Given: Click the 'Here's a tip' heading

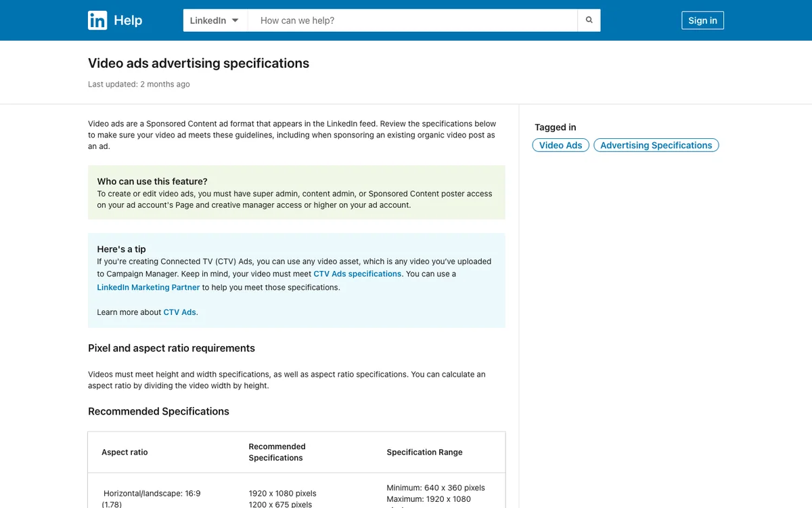Looking at the screenshot, I should (x=121, y=249).
